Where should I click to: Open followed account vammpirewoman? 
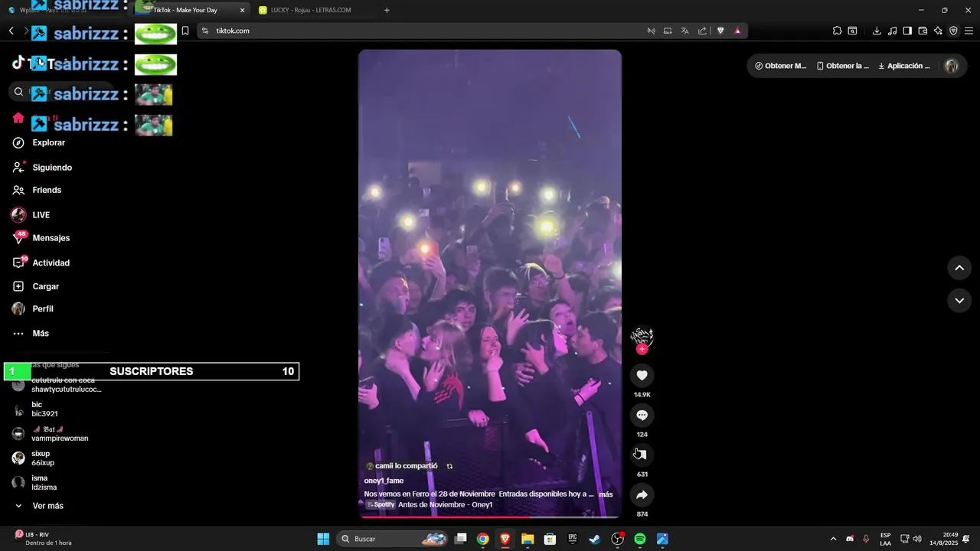click(x=51, y=434)
